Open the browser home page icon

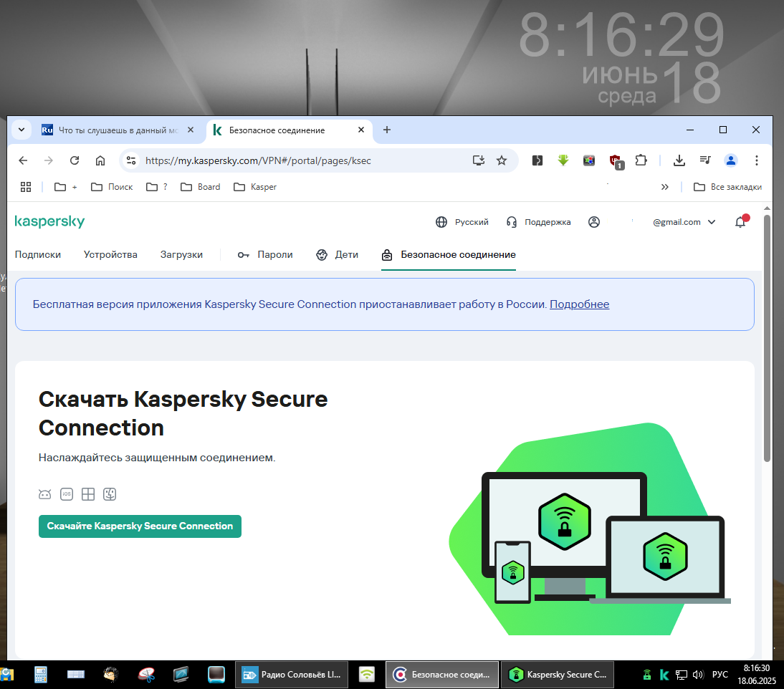tap(100, 160)
